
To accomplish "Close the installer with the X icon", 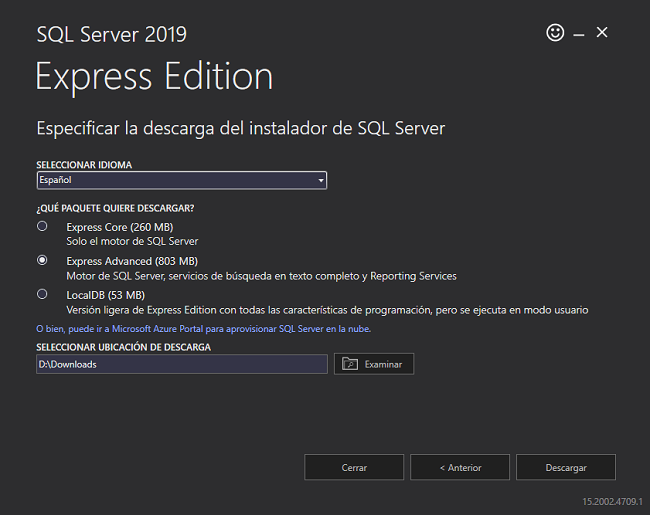I will tap(602, 32).
